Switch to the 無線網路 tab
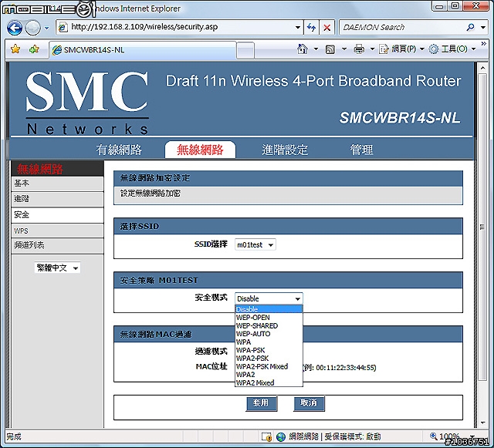Screen dimensions: 494x448 (200, 150)
